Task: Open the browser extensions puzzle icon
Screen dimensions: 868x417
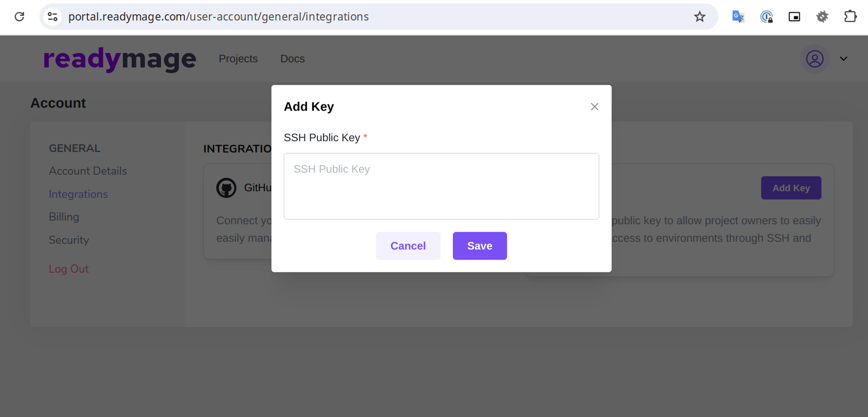Action: (850, 17)
